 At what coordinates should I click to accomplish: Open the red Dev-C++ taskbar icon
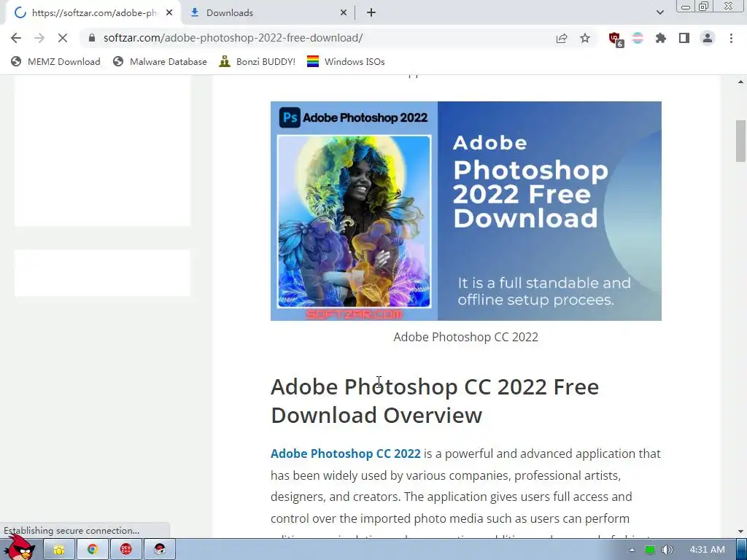pos(125,550)
